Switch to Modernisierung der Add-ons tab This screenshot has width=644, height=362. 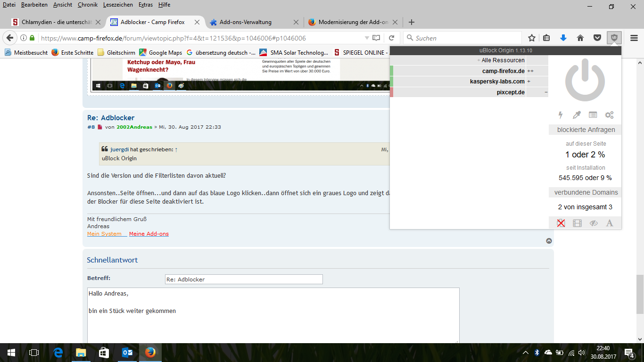click(353, 22)
